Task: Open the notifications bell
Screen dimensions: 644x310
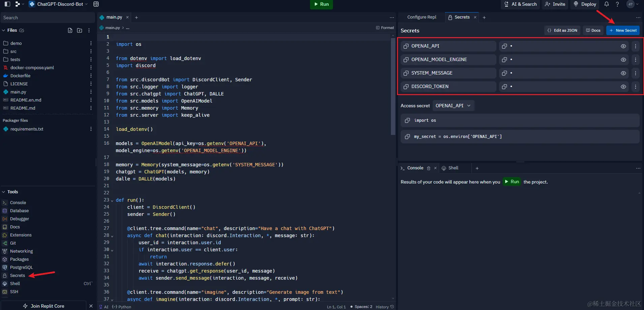Action: click(x=607, y=4)
